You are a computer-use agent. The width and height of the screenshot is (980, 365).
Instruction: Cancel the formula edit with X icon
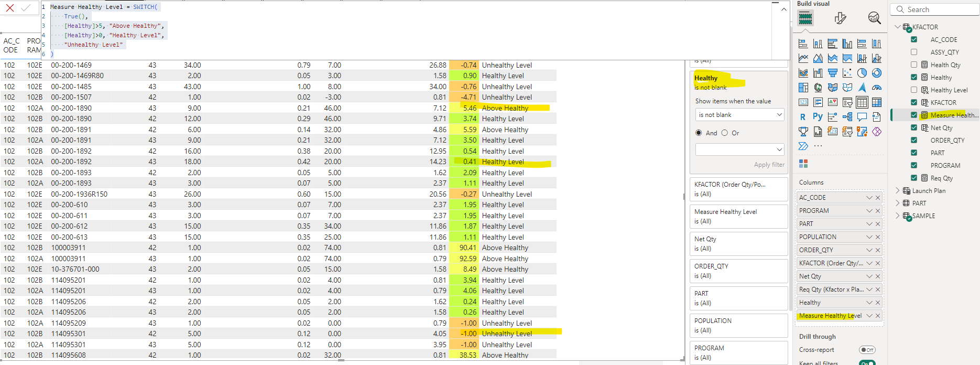click(x=9, y=8)
